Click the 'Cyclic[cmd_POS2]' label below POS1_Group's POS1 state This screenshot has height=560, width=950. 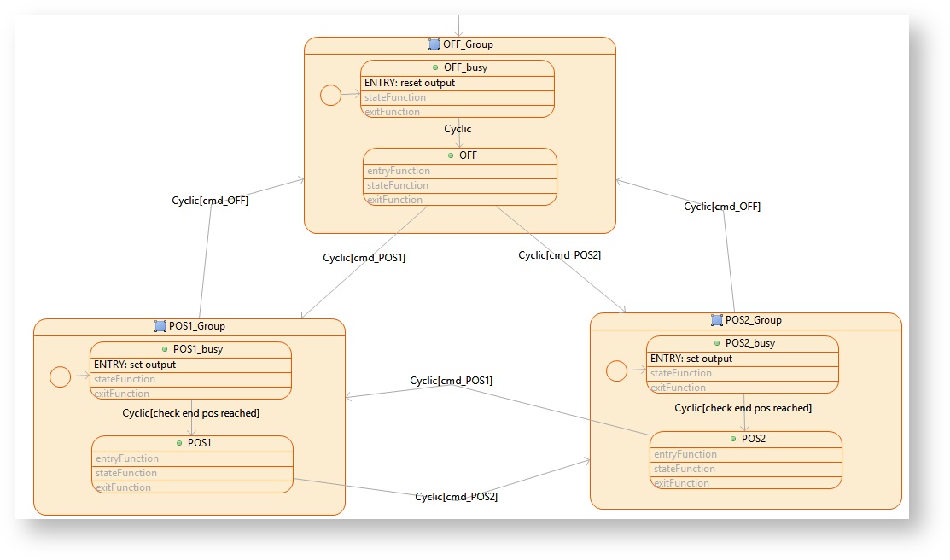coord(456,497)
